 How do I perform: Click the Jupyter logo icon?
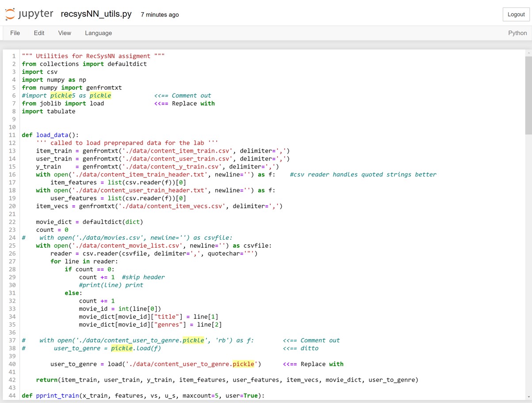click(10, 14)
